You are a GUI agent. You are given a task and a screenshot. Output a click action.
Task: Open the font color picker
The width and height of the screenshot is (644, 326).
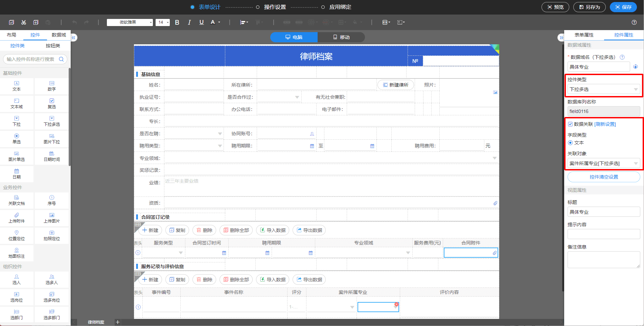coord(215,22)
